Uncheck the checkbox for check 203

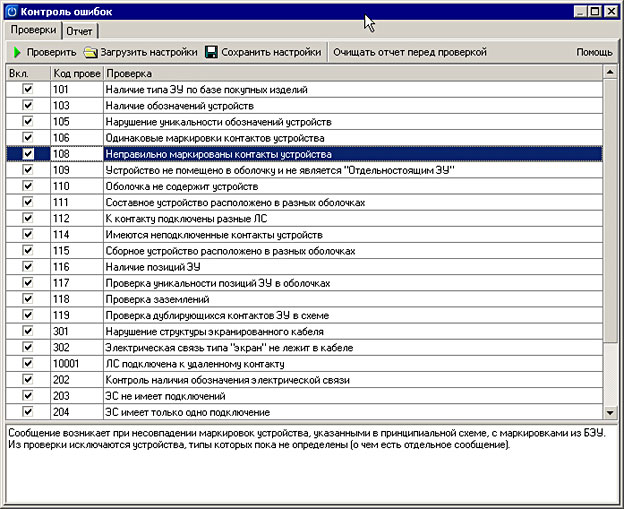pyautogui.click(x=28, y=396)
